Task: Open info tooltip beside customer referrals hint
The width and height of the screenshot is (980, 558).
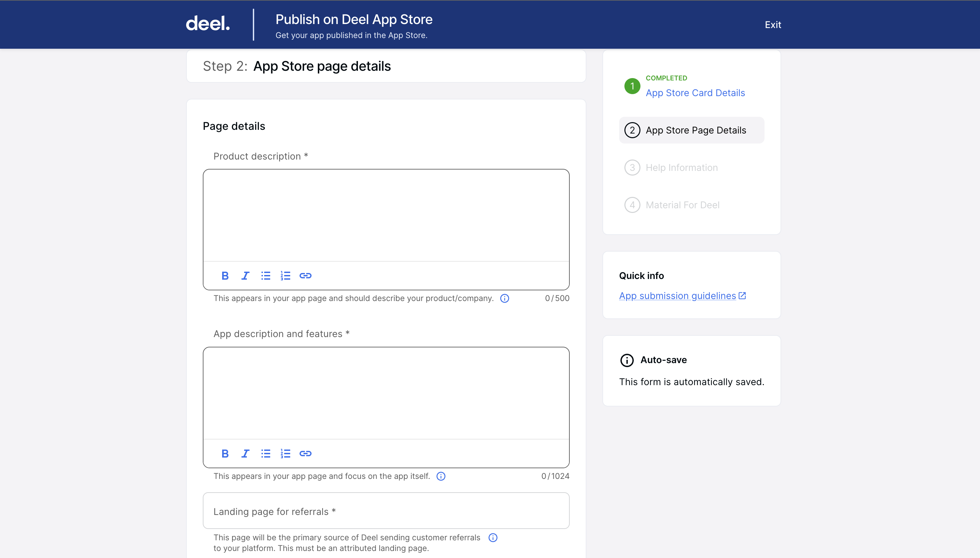Action: click(493, 537)
